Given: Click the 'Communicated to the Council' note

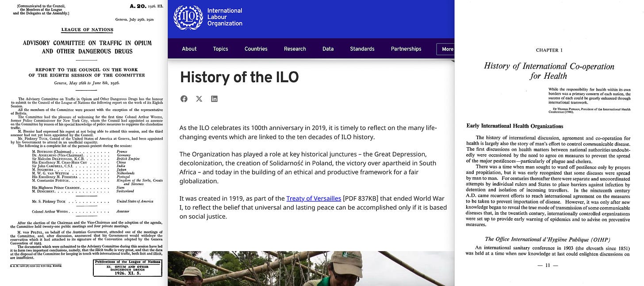Looking at the screenshot, I should tap(41, 10).
